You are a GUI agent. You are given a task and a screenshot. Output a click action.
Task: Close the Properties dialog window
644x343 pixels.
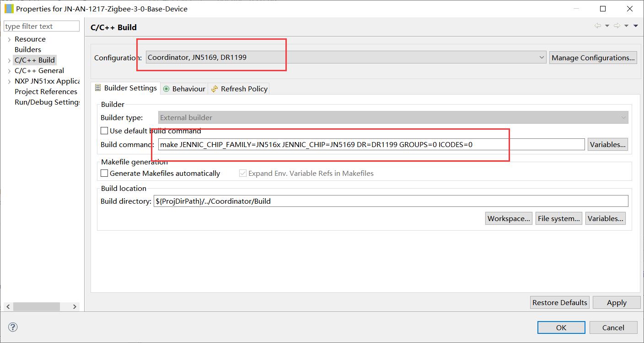pyautogui.click(x=630, y=9)
